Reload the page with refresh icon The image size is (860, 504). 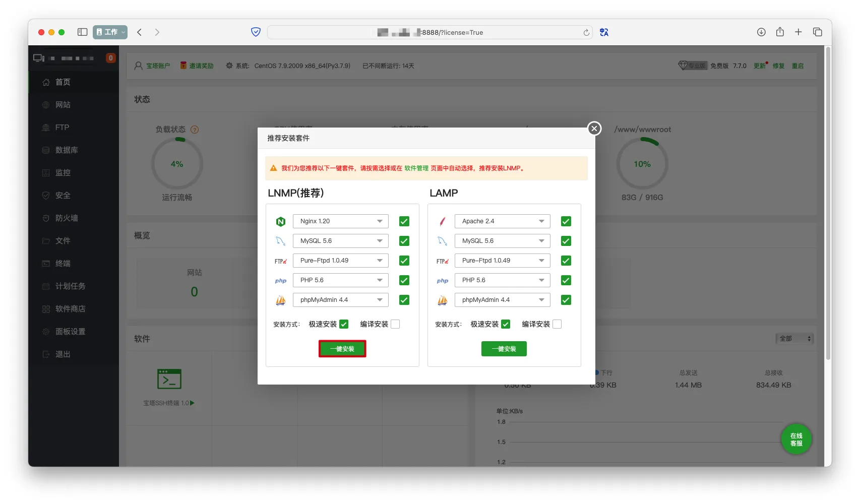point(586,33)
